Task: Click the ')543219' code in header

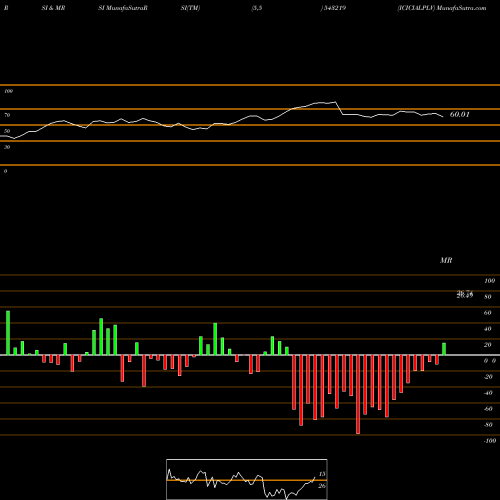Action: click(333, 8)
